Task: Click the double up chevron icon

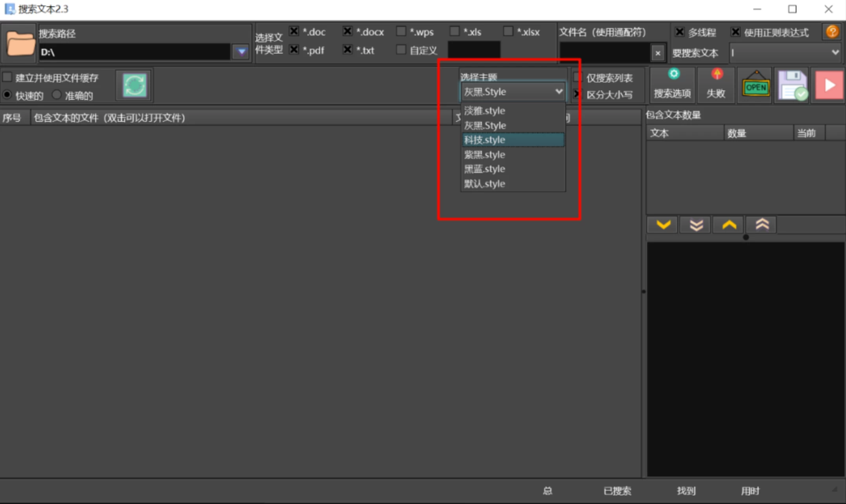Action: point(762,225)
